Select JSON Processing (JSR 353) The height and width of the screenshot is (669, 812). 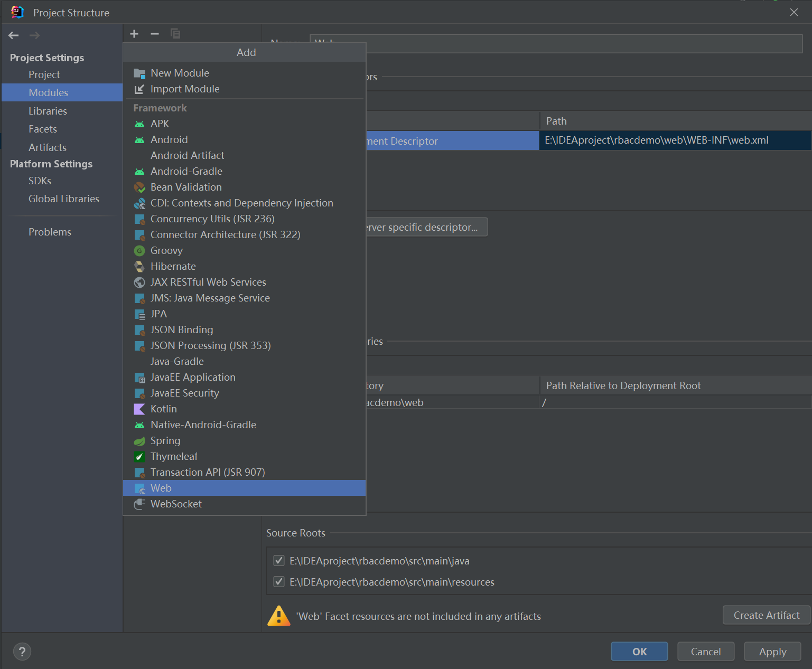coord(245,346)
